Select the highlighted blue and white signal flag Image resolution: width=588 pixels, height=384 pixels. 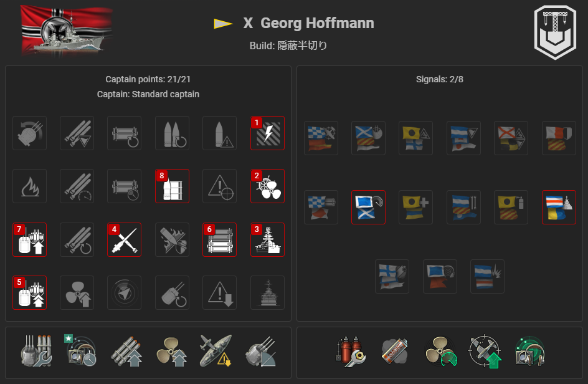pyautogui.click(x=368, y=207)
